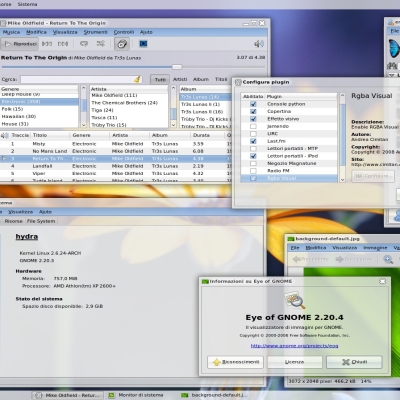
Task: Enable the Negozio Magnatune plugin
Action: [253, 163]
